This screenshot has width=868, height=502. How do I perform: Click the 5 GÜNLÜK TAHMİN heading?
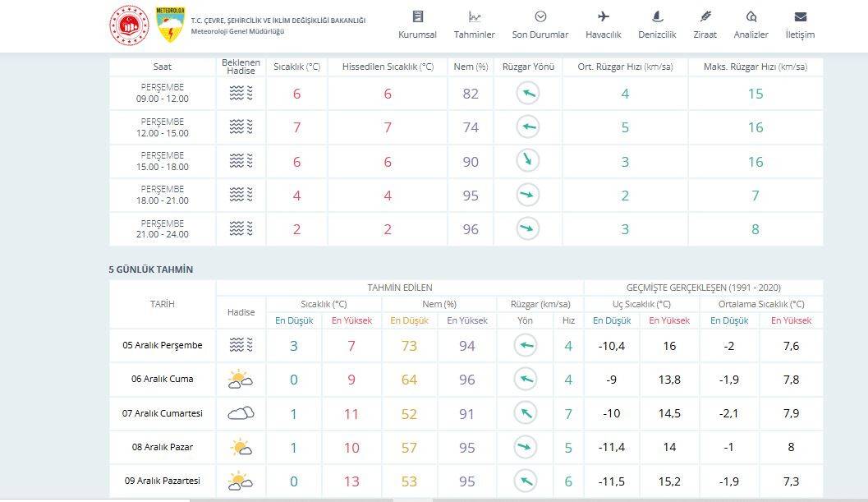pyautogui.click(x=151, y=269)
